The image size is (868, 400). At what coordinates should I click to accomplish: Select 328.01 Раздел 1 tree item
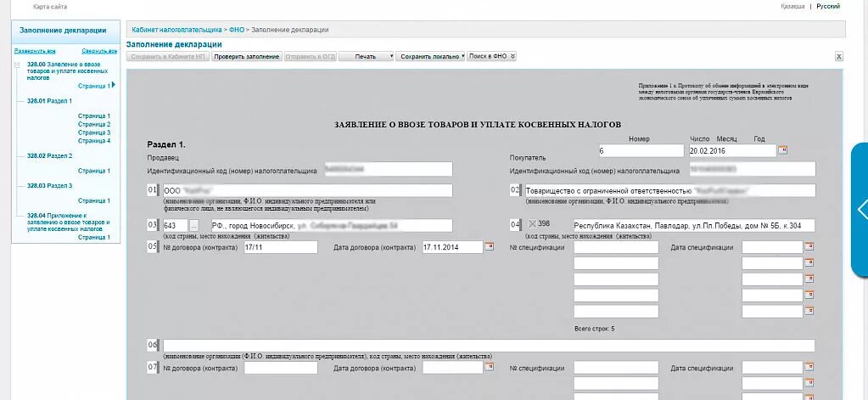(x=49, y=101)
